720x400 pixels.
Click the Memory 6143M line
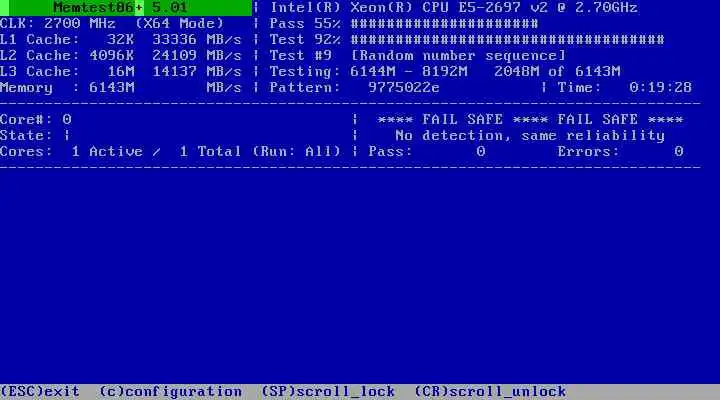coord(121,87)
